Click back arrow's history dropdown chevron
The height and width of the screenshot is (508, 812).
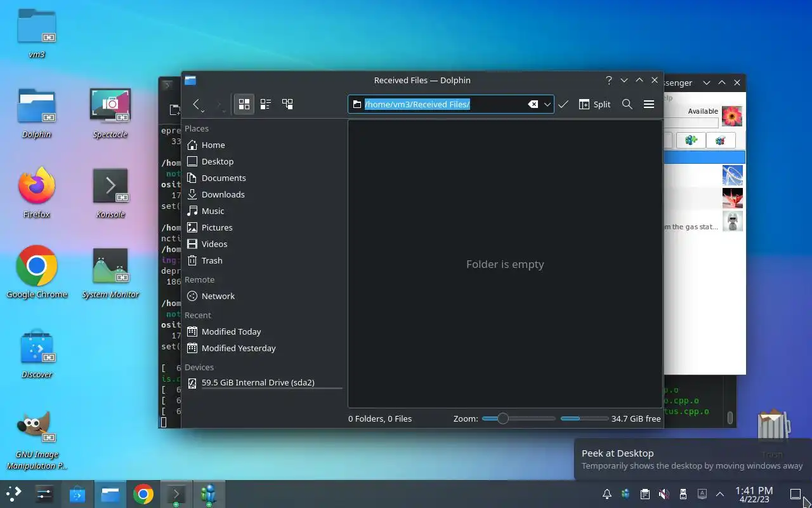click(203, 111)
